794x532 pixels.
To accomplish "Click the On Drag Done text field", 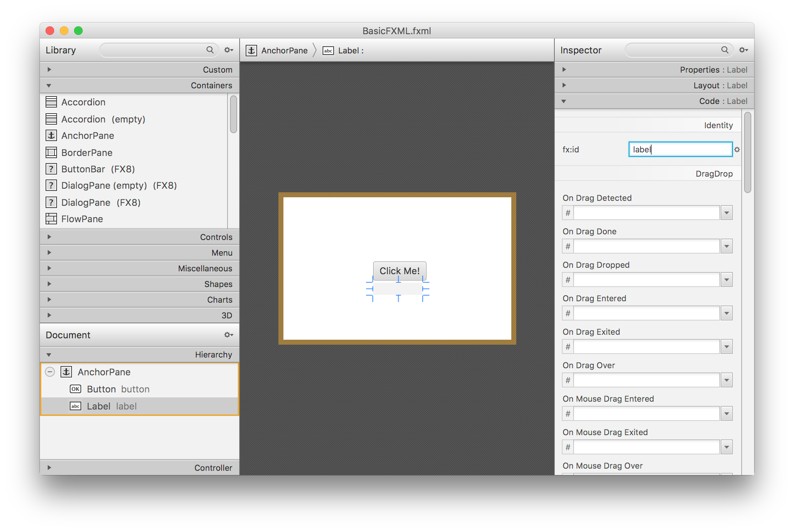I will (646, 246).
